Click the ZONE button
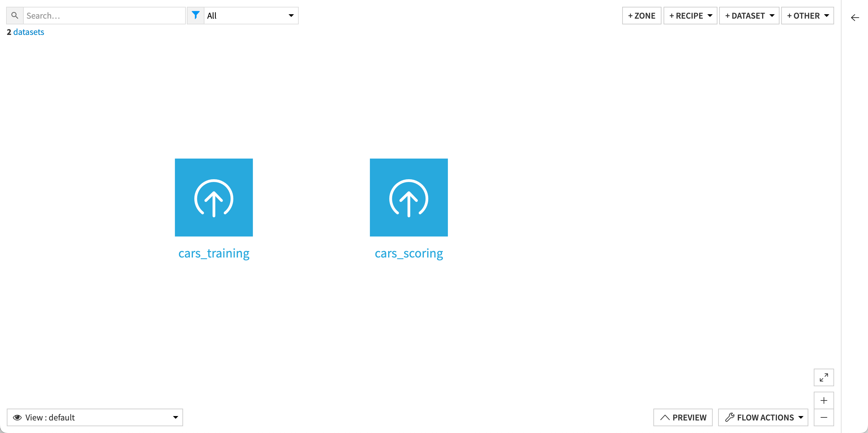This screenshot has width=868, height=433. click(x=642, y=15)
